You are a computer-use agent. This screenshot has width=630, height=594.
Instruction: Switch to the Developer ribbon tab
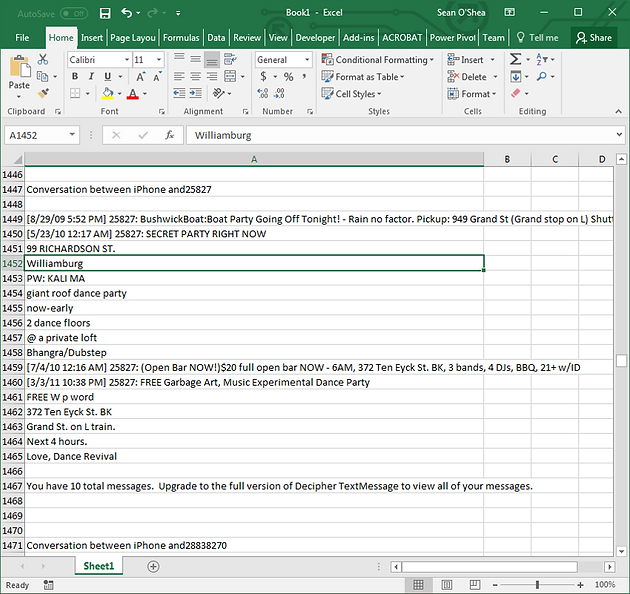coord(315,38)
